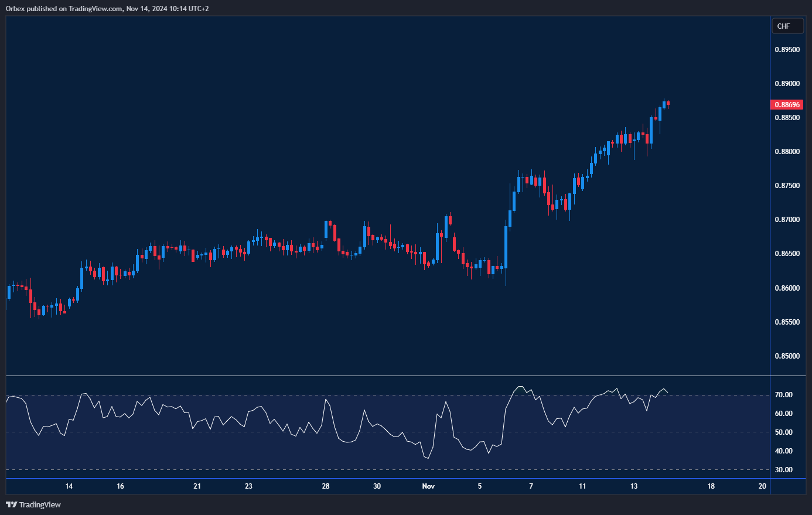Click the latest red candlestick near 0.88696
The width and height of the screenshot is (812, 515).
pos(668,104)
